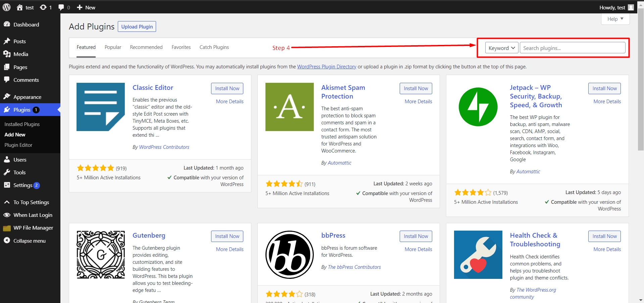Screen dimensions: 644x303
Task: Switch to the Popular tab
Action: point(113,47)
